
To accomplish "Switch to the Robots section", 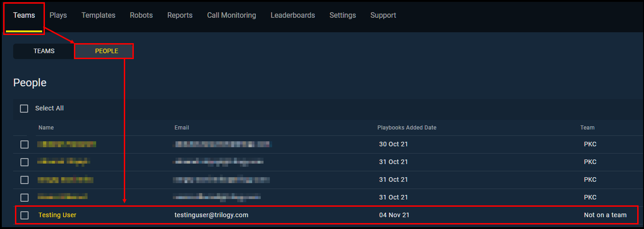I will pos(141,15).
